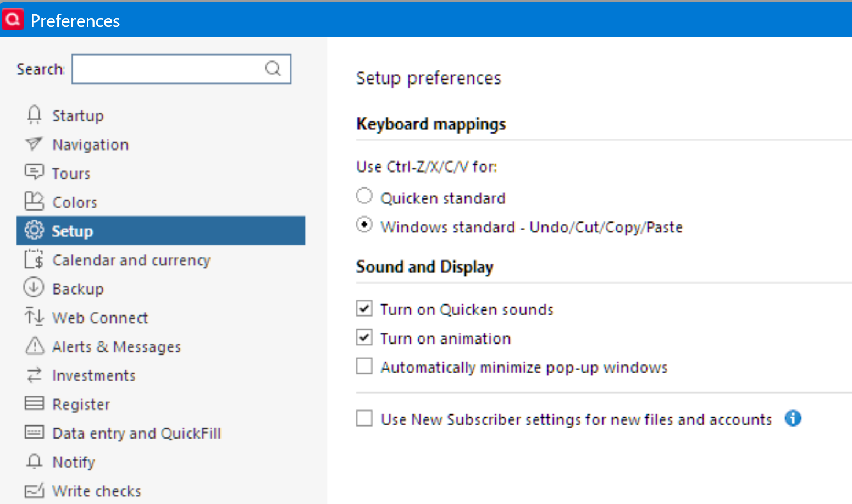Image resolution: width=852 pixels, height=504 pixels.
Task: Click the Colors palette icon
Action: click(x=34, y=201)
